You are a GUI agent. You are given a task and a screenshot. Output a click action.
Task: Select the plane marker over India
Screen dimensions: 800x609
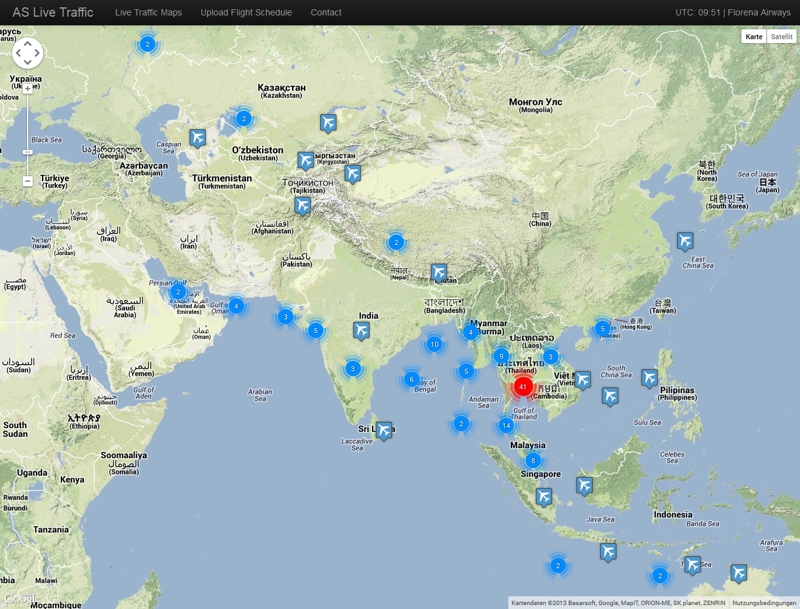[x=361, y=331]
